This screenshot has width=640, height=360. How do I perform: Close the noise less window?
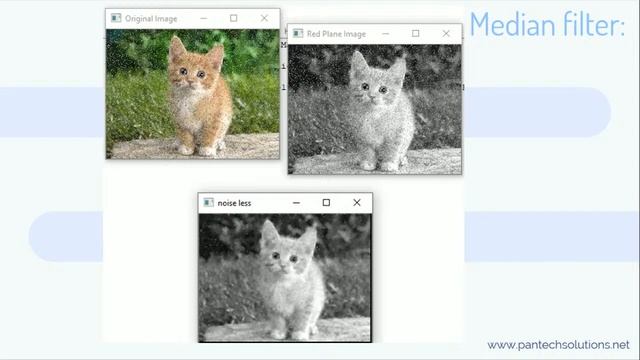pos(357,202)
